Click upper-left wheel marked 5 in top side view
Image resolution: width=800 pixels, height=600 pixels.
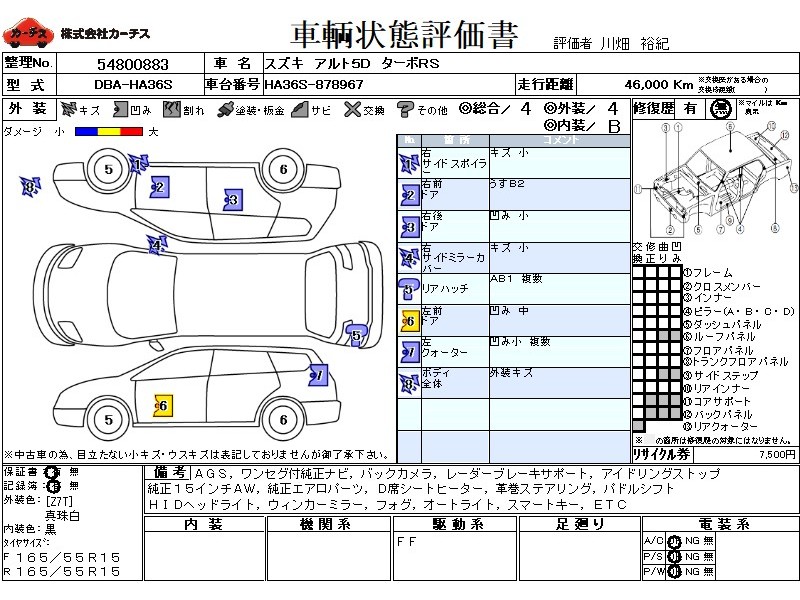(108, 169)
